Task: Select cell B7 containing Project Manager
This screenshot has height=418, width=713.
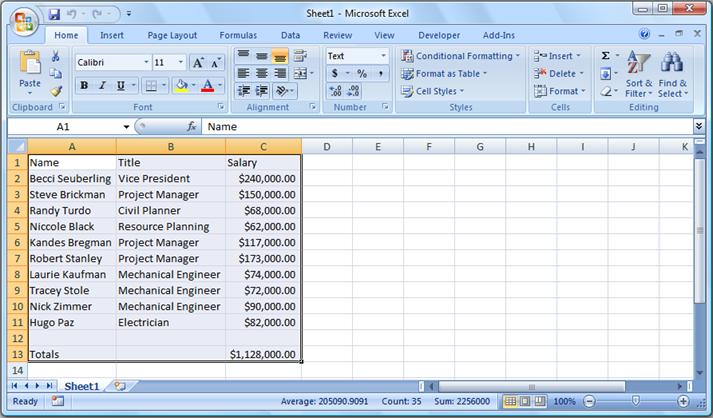Action: tap(170, 258)
